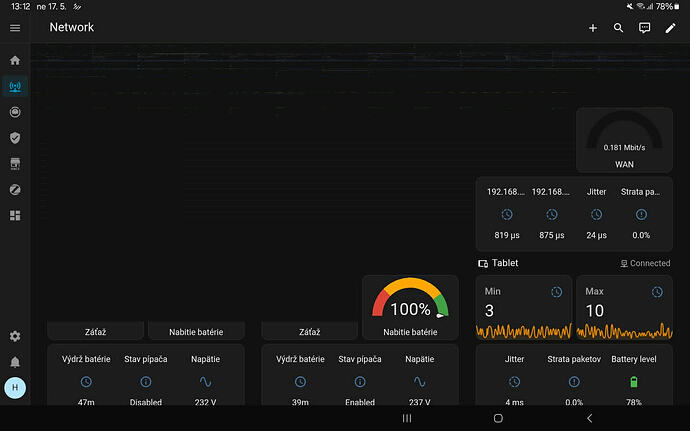Open the assistant chat icon
Image resolution: width=690 pixels, height=431 pixels.
coord(644,28)
